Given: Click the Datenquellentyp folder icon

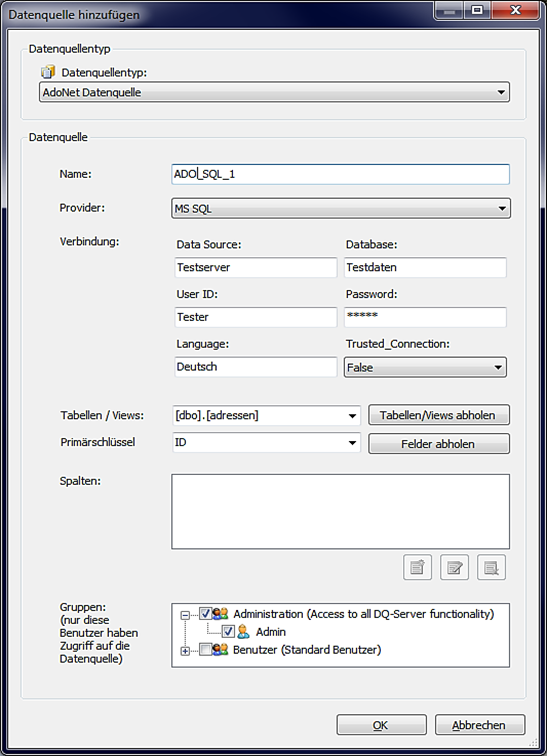Looking at the screenshot, I should pos(48,72).
